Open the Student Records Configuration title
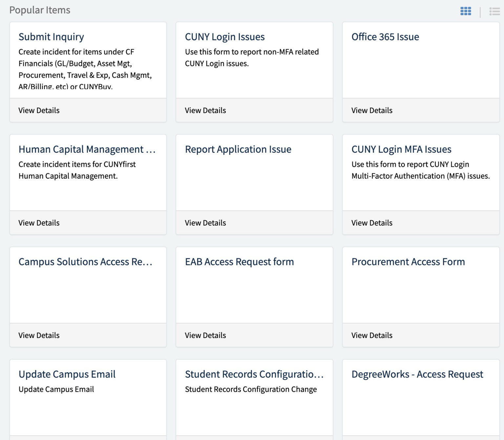The image size is (504, 440). pos(254,374)
